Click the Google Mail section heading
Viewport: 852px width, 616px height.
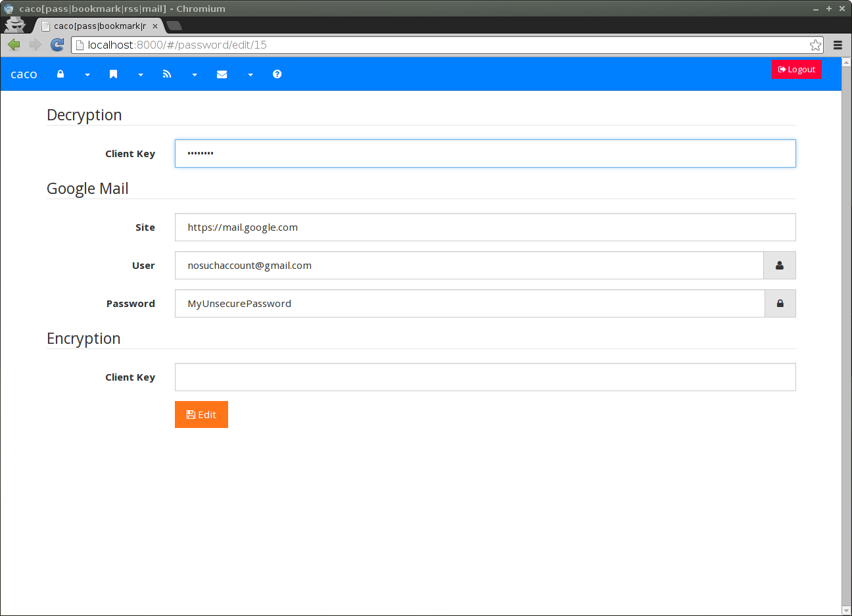(87, 189)
